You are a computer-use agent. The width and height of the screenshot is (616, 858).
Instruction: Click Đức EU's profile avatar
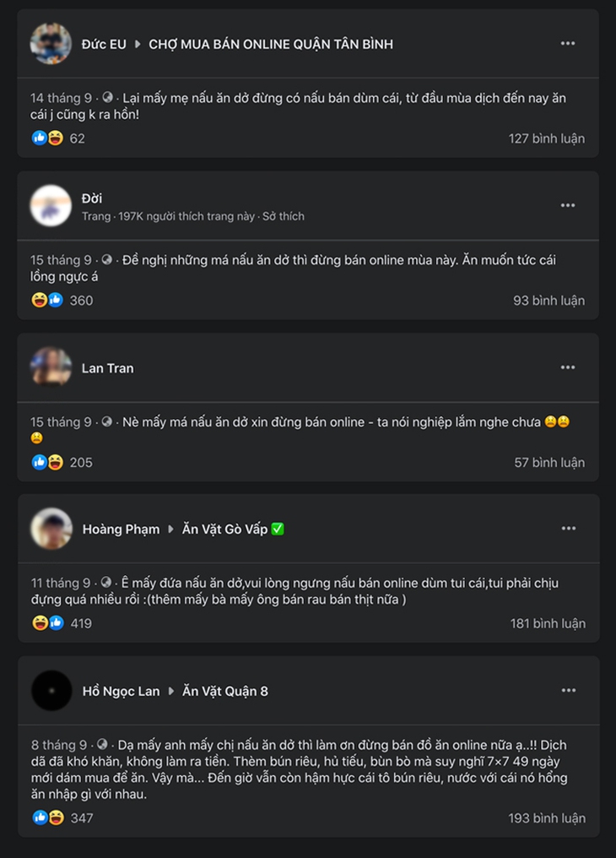point(51,44)
